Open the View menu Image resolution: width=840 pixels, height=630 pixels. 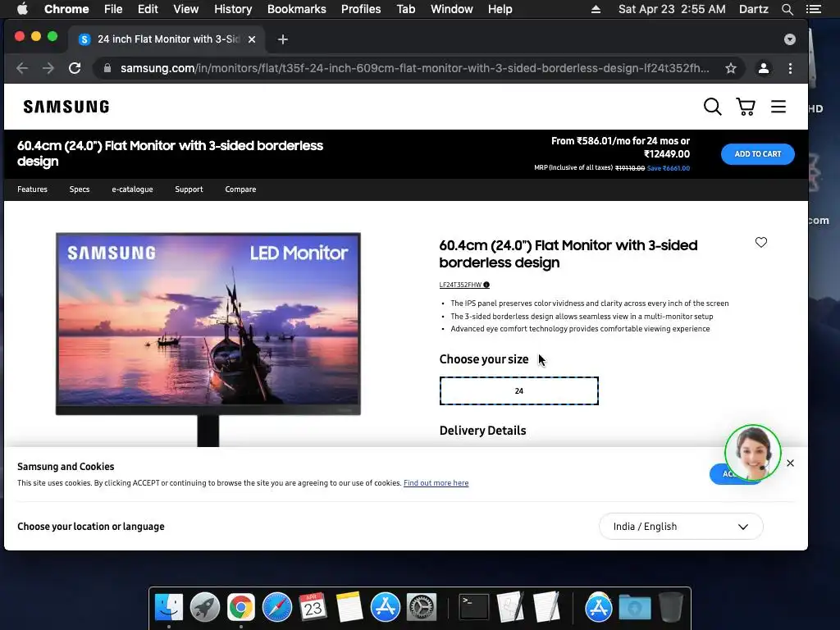pyautogui.click(x=186, y=9)
